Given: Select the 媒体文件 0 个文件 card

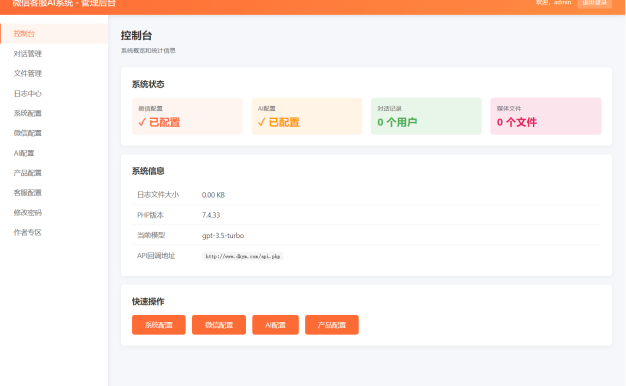Looking at the screenshot, I should (546, 116).
